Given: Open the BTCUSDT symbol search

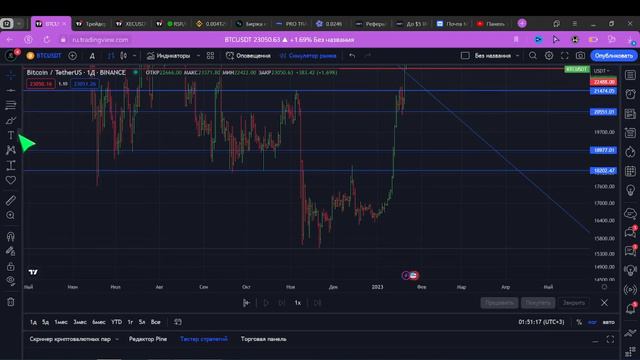Looking at the screenshot, I should click(x=44, y=56).
